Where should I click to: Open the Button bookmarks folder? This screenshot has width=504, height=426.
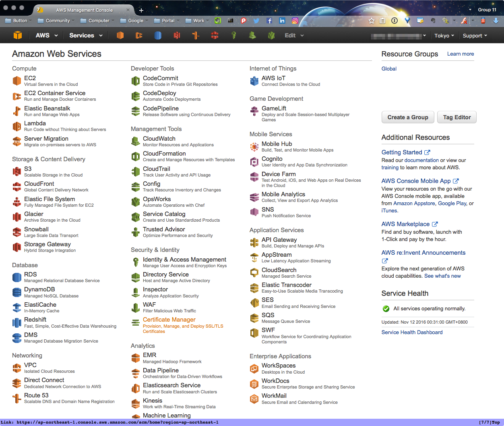[x=19, y=21]
